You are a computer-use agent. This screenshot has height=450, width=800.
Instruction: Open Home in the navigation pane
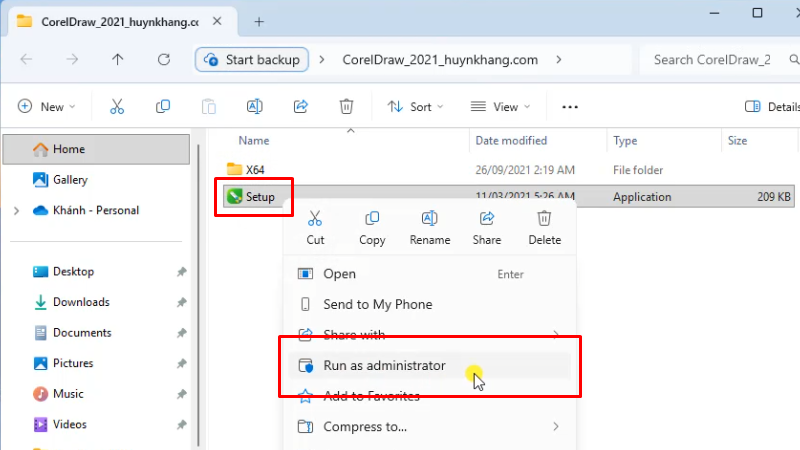96,149
